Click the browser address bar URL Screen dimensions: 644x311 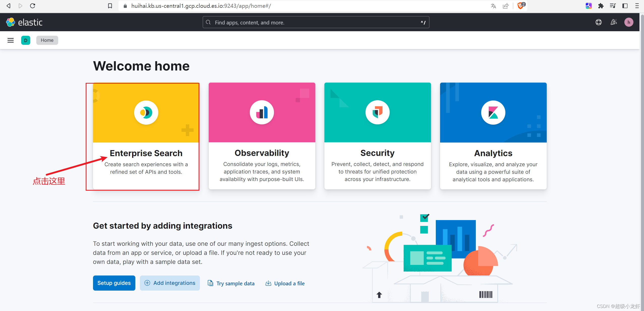point(201,6)
